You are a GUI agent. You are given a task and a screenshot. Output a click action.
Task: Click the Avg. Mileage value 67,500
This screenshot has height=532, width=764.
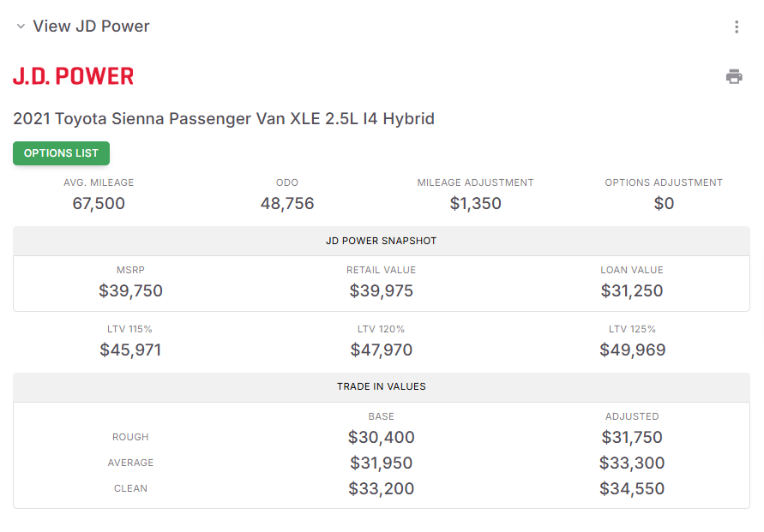tap(99, 203)
